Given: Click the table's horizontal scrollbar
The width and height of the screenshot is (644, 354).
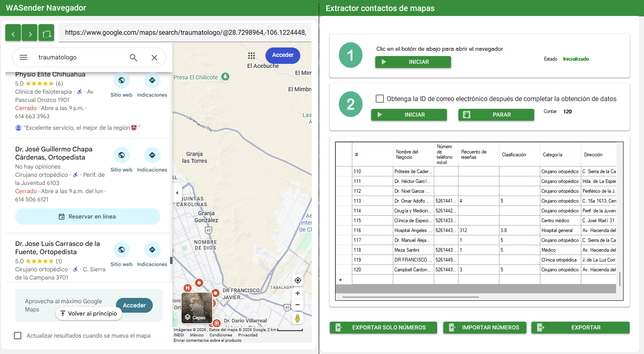Looking at the screenshot, I should click(x=410, y=297).
